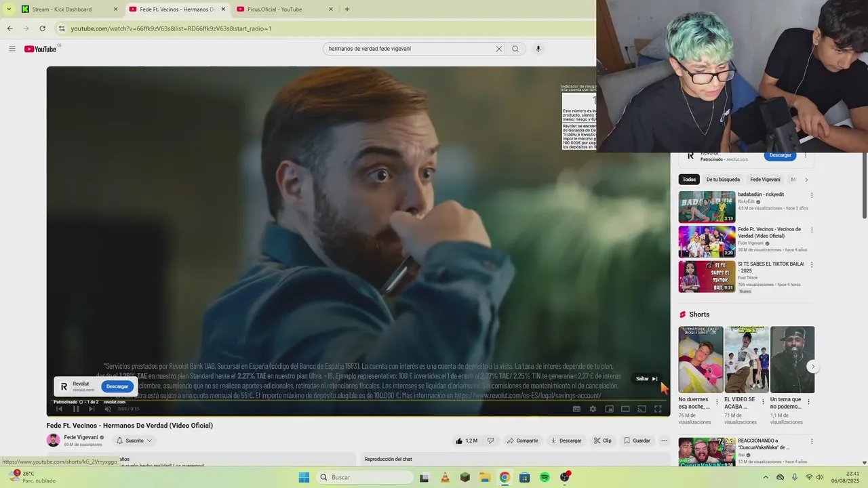
Task: Open the badabadún - rickyedit video thumbnail
Action: (x=707, y=207)
